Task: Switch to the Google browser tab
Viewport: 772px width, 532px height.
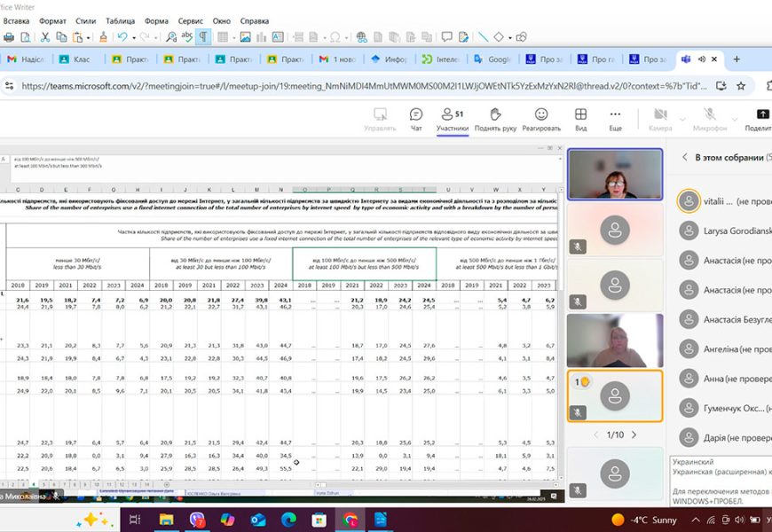Action: pos(492,59)
